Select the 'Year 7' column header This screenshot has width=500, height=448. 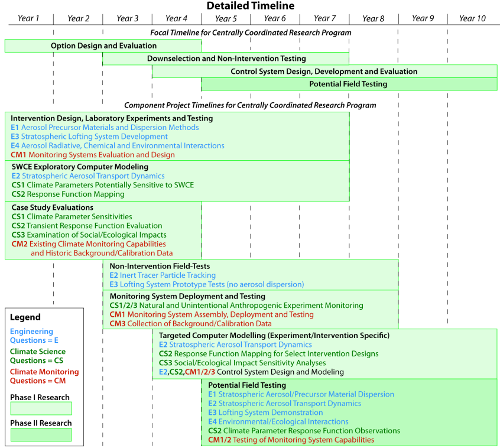click(x=324, y=18)
